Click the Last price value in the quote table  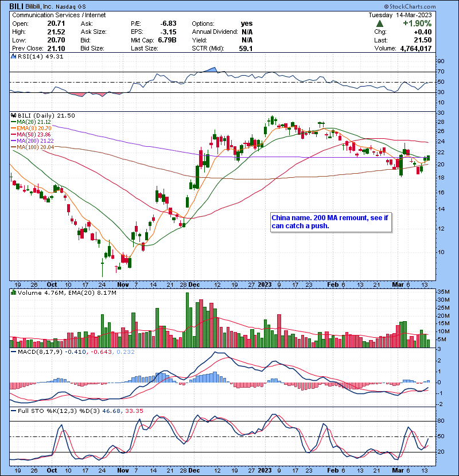423,40
